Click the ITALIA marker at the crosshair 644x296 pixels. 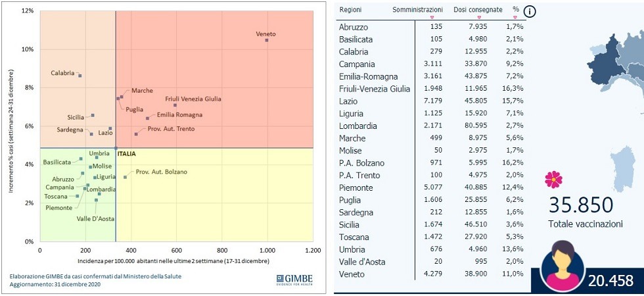[x=116, y=148]
